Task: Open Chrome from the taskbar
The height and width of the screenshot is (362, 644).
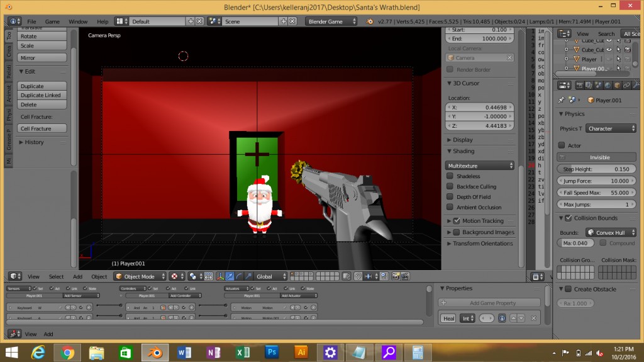Action: click(x=67, y=353)
